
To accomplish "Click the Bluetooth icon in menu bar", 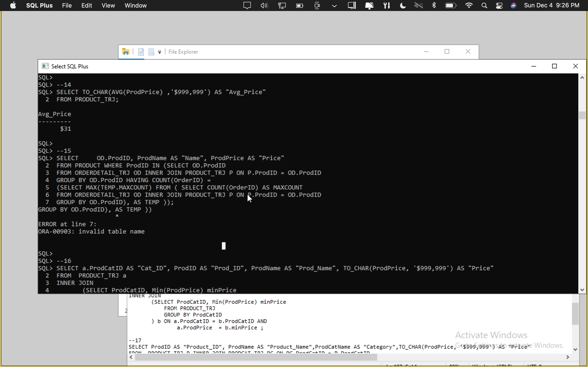I will [434, 5].
